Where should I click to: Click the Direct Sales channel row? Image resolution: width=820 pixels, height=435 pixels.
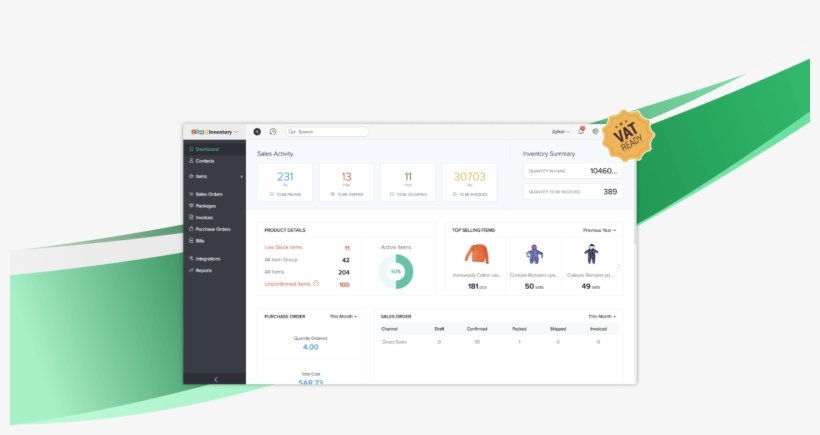[498, 342]
